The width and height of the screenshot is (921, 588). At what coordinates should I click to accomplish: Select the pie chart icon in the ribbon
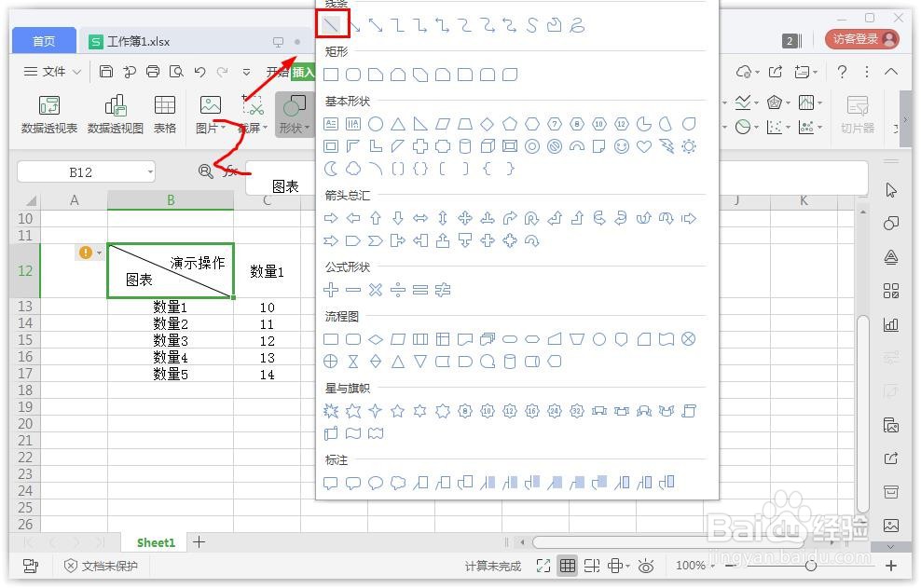point(742,126)
